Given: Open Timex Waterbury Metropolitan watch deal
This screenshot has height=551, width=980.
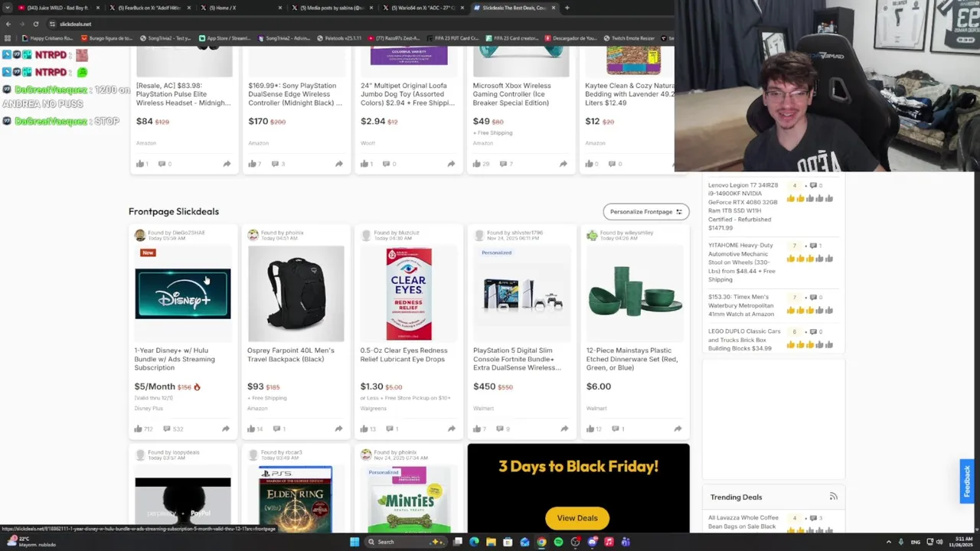Looking at the screenshot, I should (741, 305).
